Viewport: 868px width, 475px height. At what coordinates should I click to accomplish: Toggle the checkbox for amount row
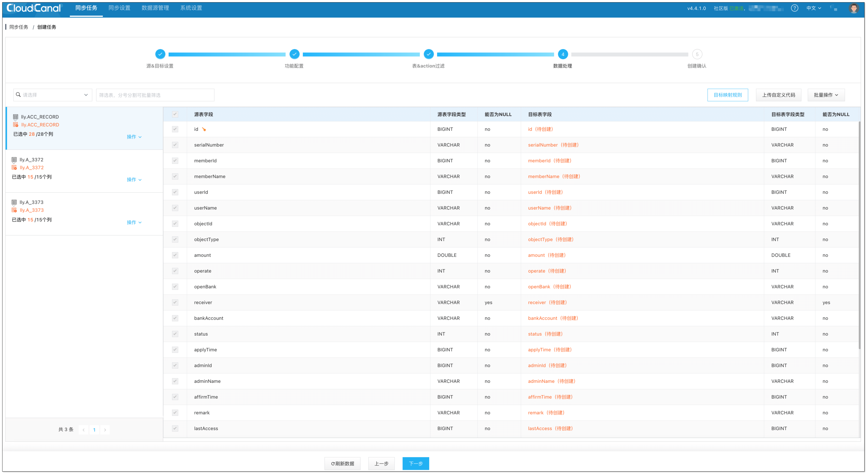pos(175,254)
